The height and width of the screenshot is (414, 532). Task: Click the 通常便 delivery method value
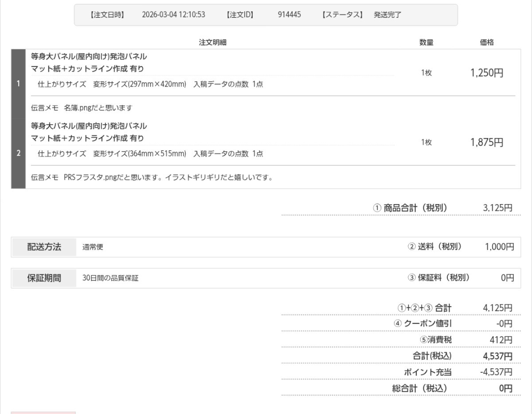pyautogui.click(x=93, y=248)
